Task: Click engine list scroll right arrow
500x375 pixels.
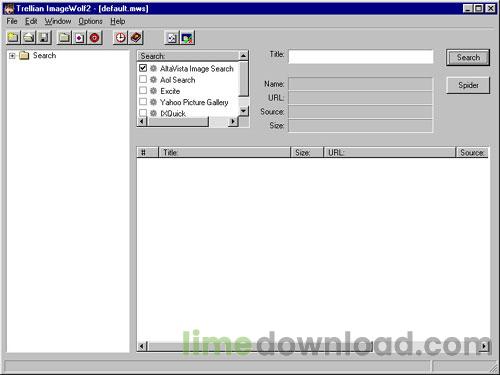Action: coord(233,122)
